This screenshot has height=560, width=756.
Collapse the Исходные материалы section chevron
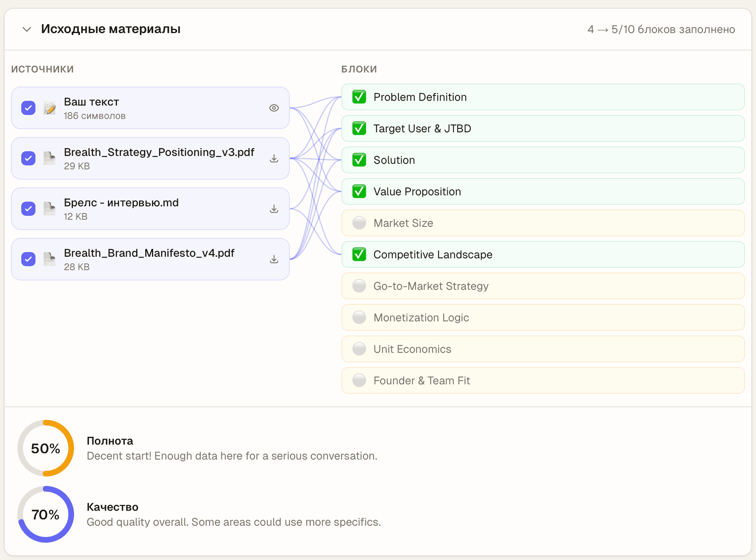(27, 30)
